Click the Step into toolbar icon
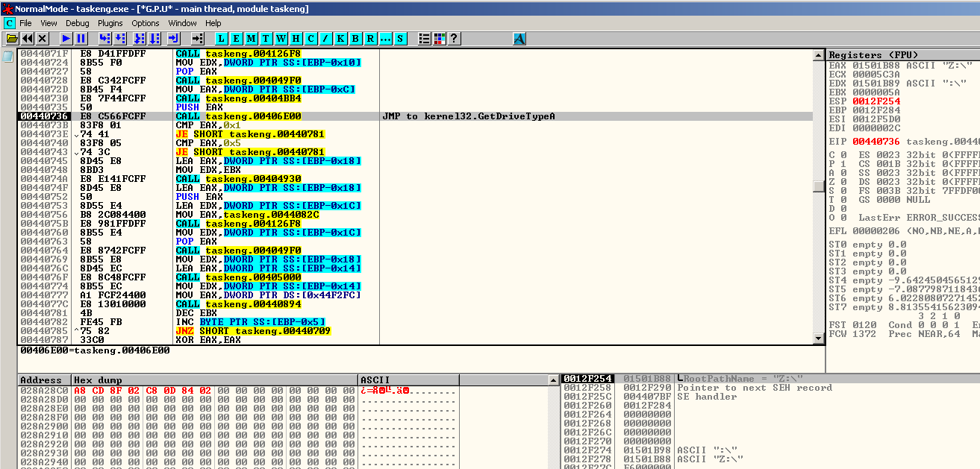The height and width of the screenshot is (469, 980). click(104, 38)
